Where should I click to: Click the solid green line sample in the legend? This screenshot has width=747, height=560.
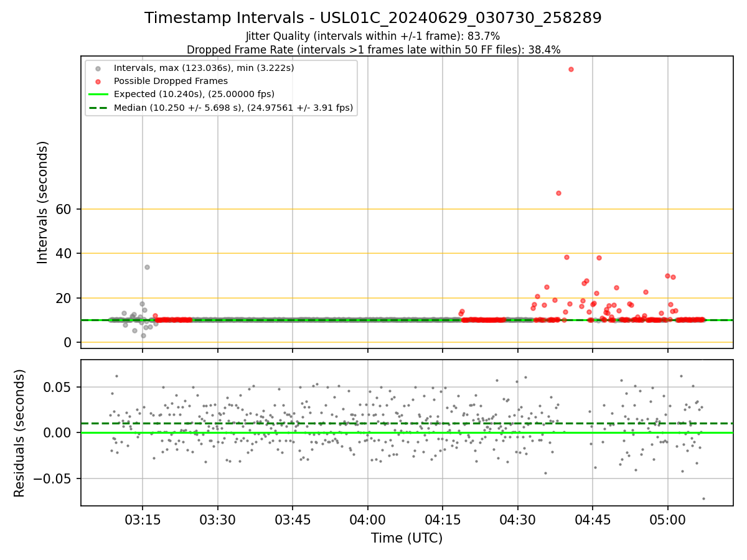coord(98,95)
